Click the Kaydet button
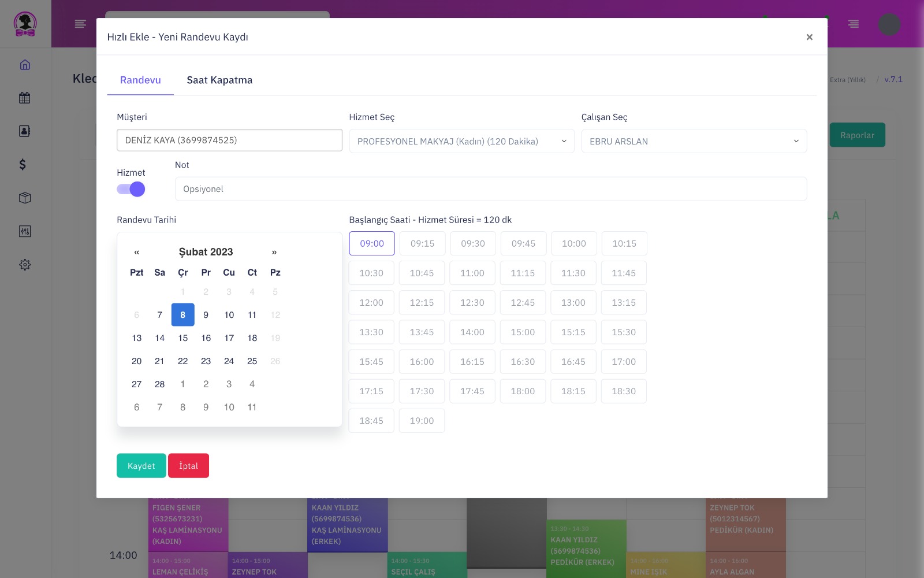Viewport: 924px width, 578px height. [141, 466]
